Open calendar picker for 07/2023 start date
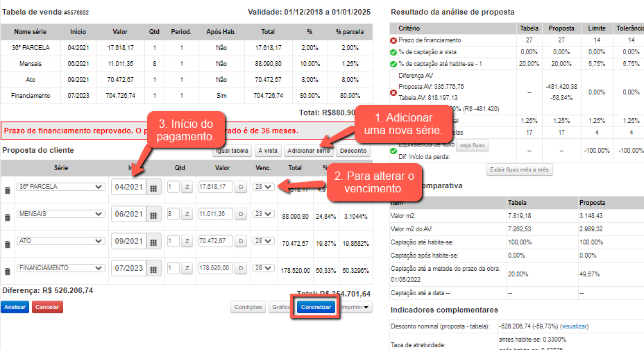The width and height of the screenshot is (644, 350). coord(153,269)
